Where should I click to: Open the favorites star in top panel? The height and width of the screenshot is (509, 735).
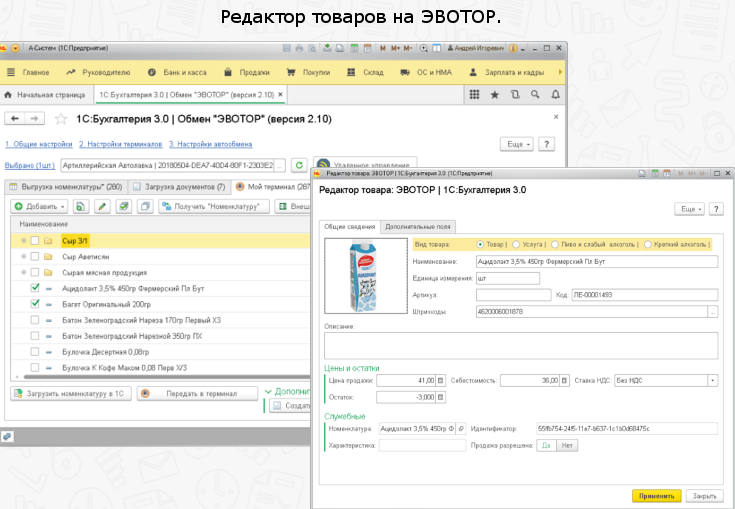coord(494,95)
